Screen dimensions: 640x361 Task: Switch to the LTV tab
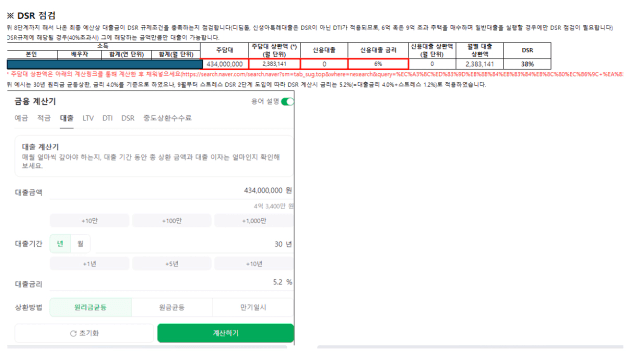click(88, 118)
